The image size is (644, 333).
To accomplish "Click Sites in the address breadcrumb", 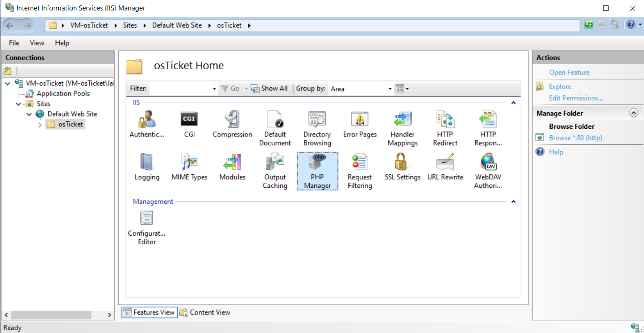I will tap(130, 25).
